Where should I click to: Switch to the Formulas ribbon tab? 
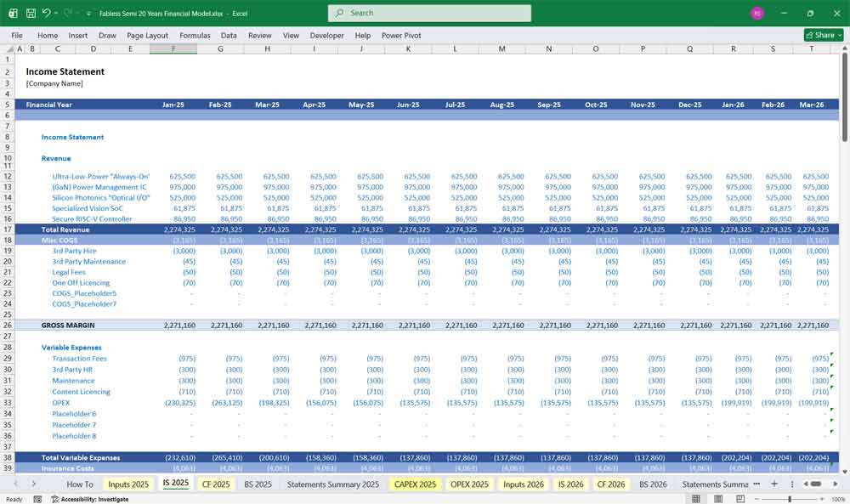pyautogui.click(x=195, y=35)
